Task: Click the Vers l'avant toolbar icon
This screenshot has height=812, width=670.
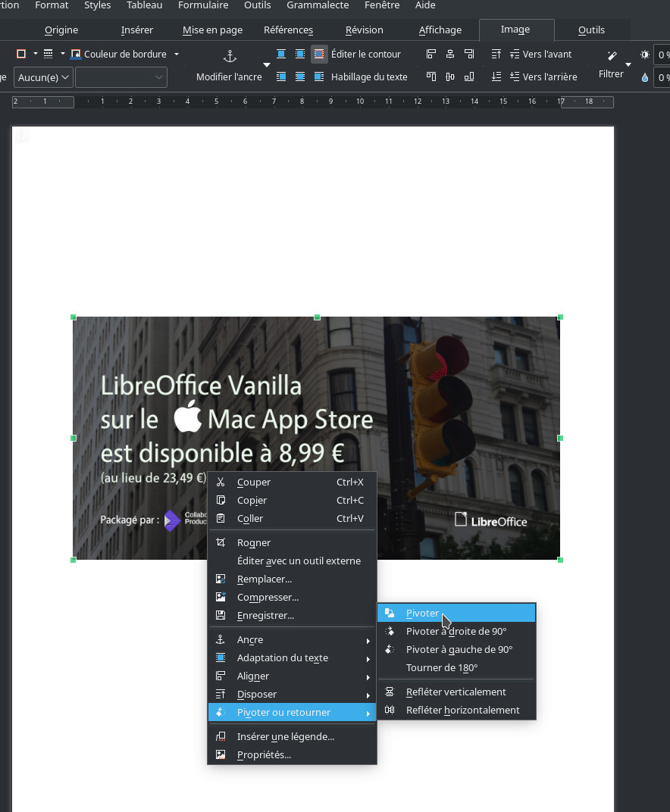Action: tap(515, 55)
